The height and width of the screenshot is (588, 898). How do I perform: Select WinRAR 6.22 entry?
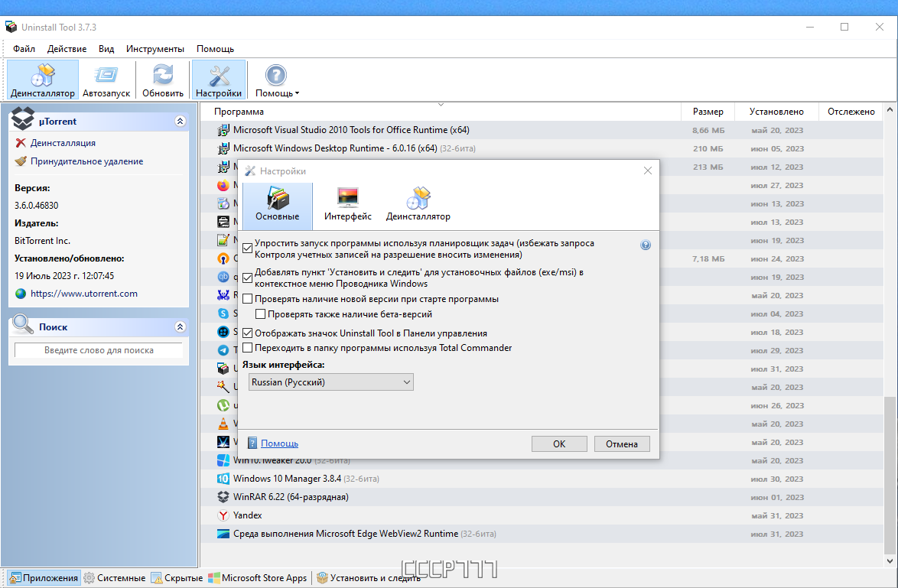542,497
